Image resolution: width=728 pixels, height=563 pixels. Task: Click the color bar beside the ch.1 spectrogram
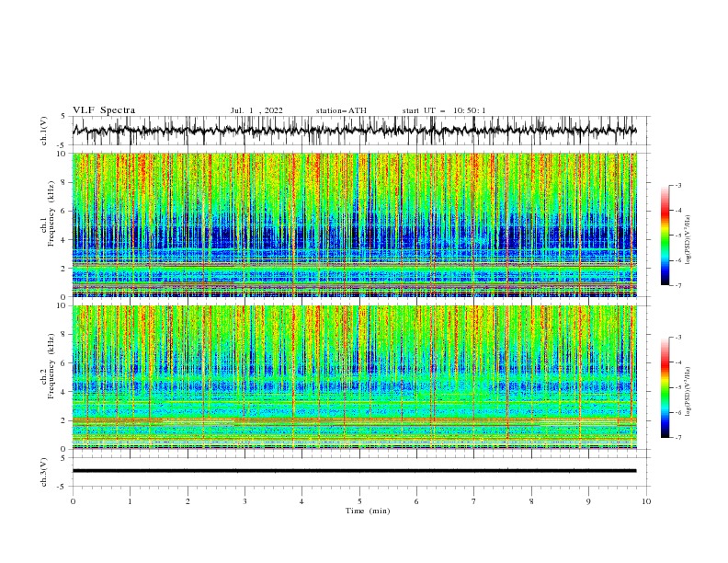665,236
